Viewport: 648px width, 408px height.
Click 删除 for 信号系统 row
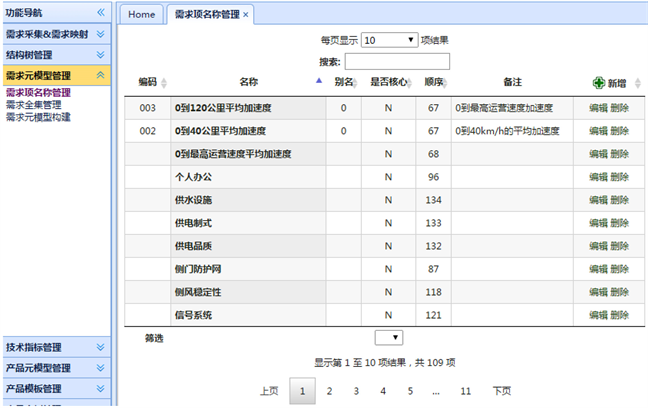point(619,316)
